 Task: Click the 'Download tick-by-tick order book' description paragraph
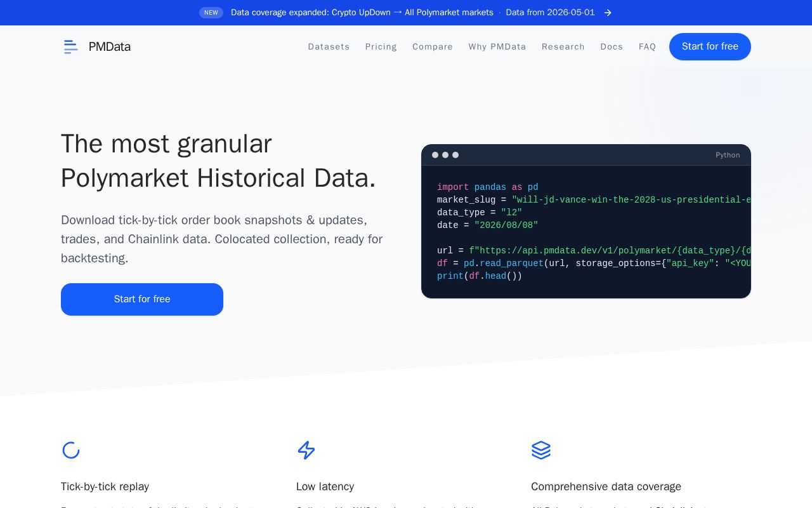tap(222, 239)
